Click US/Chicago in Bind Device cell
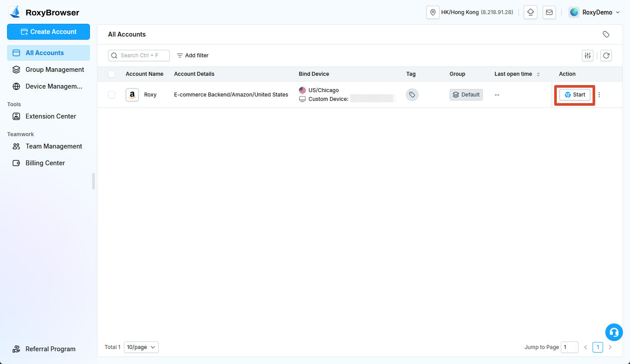This screenshot has height=364, width=630. point(324,90)
